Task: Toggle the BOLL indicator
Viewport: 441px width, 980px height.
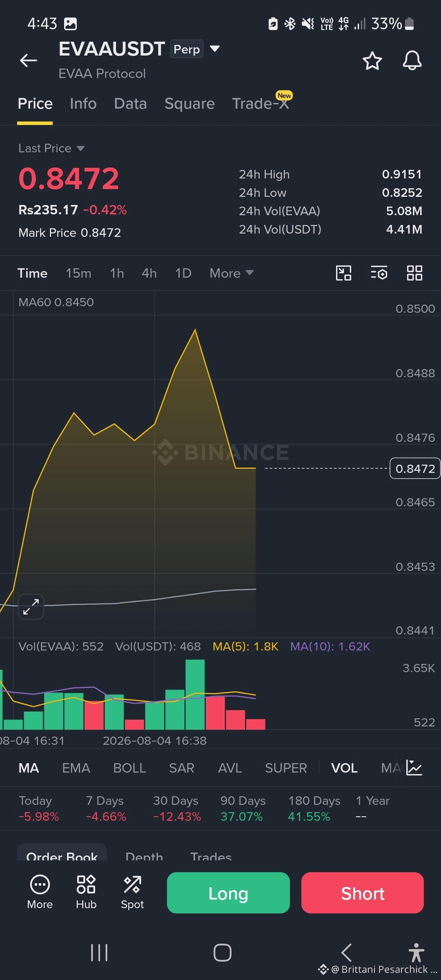Action: coord(129,768)
